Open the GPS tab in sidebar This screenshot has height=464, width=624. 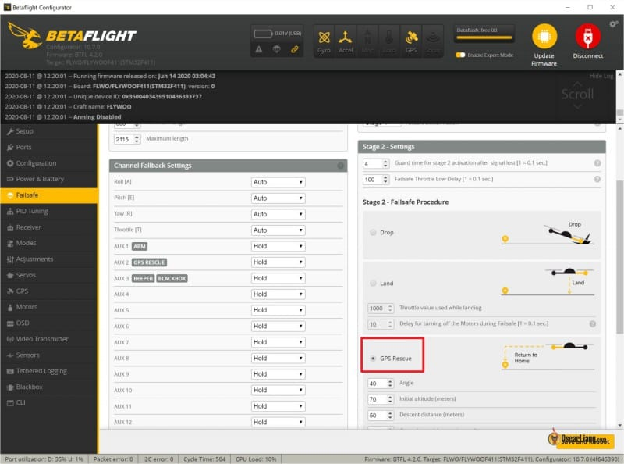point(49,291)
